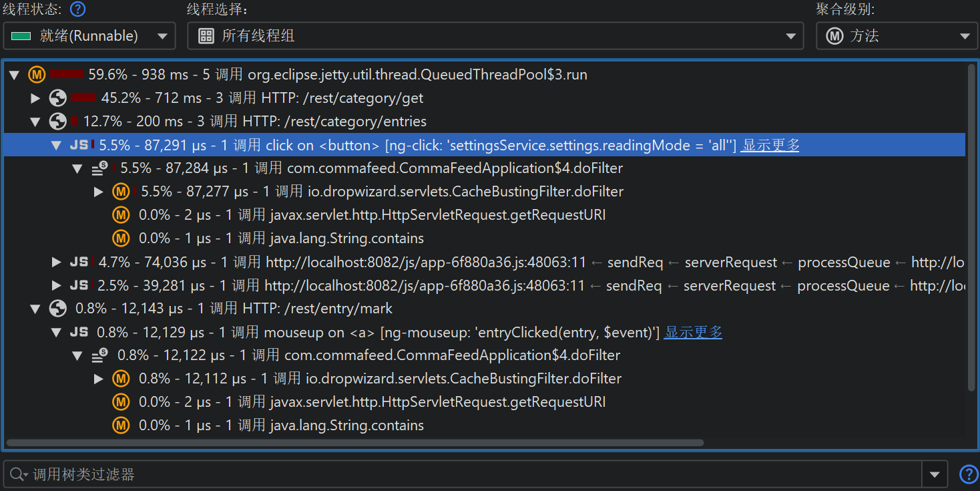Image resolution: width=980 pixels, height=491 pixels.
Task: Click the search magnifier icon in the filter box
Action: [x=17, y=474]
